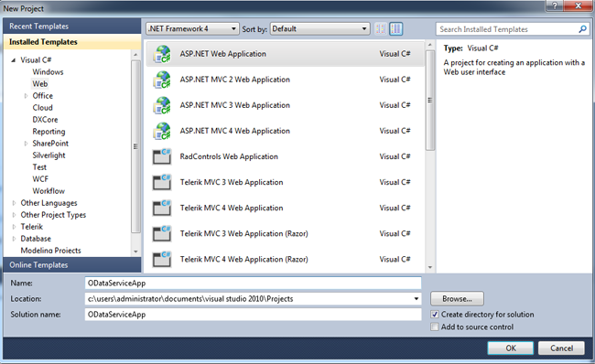
Task: Click the OK button
Action: pyautogui.click(x=511, y=348)
